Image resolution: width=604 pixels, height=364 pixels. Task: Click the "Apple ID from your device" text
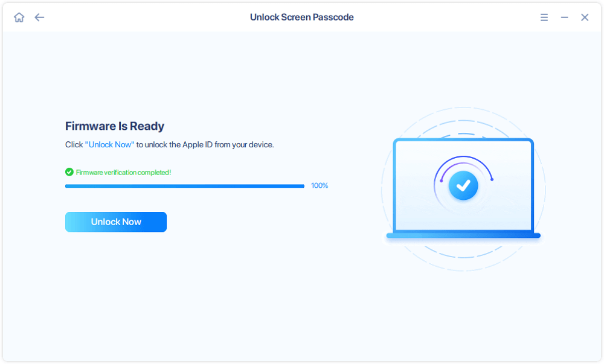point(230,145)
